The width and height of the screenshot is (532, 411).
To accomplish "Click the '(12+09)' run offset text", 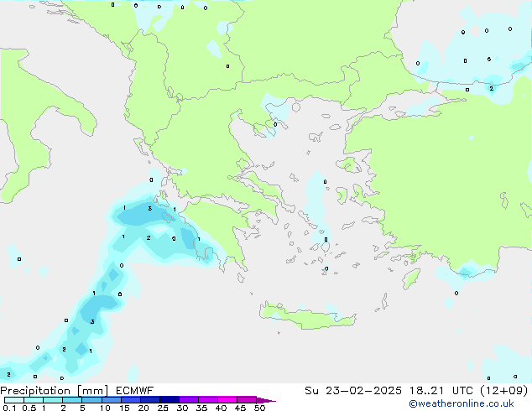I will pyautogui.click(x=504, y=391).
